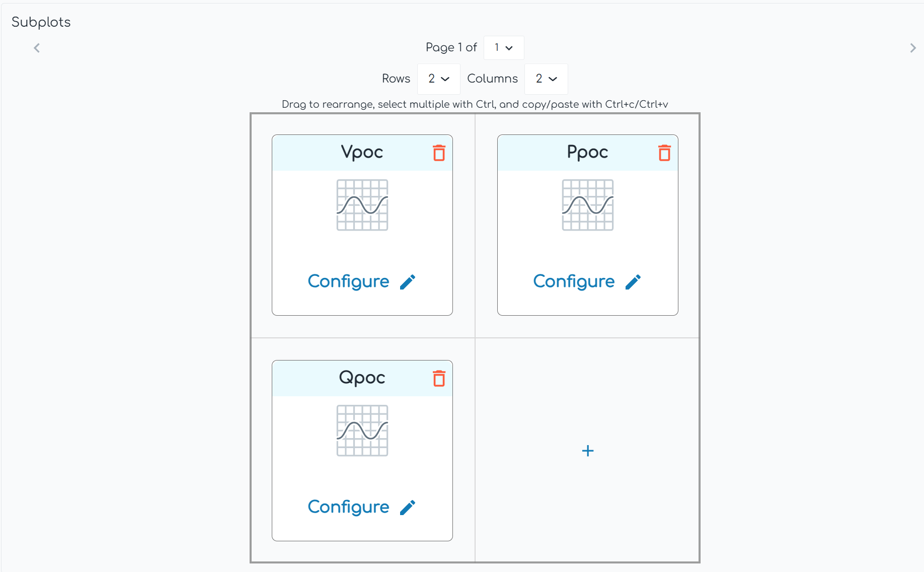Open the page number dropdown
This screenshot has width=924, height=572.
coord(503,48)
